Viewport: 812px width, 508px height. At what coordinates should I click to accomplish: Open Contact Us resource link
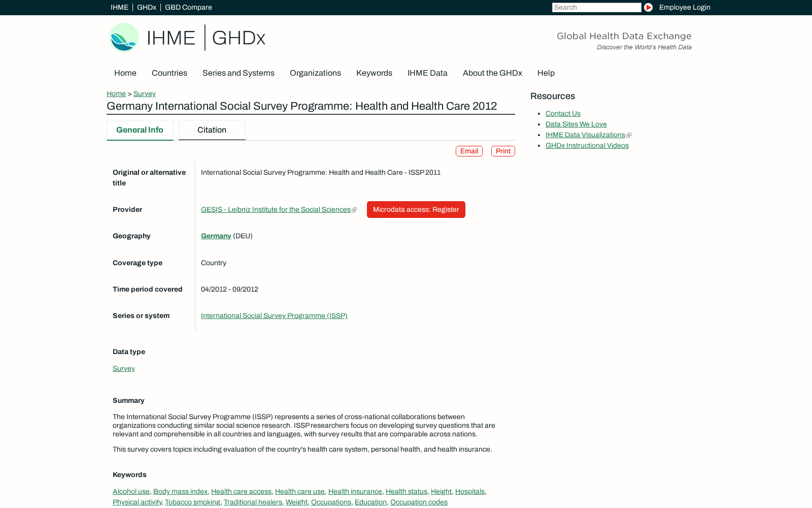click(x=563, y=113)
